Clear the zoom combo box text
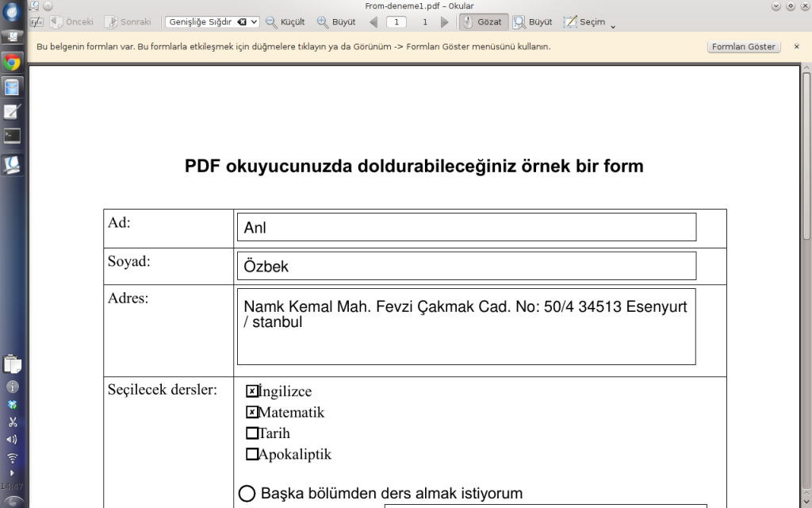812x508 pixels. coord(242,21)
